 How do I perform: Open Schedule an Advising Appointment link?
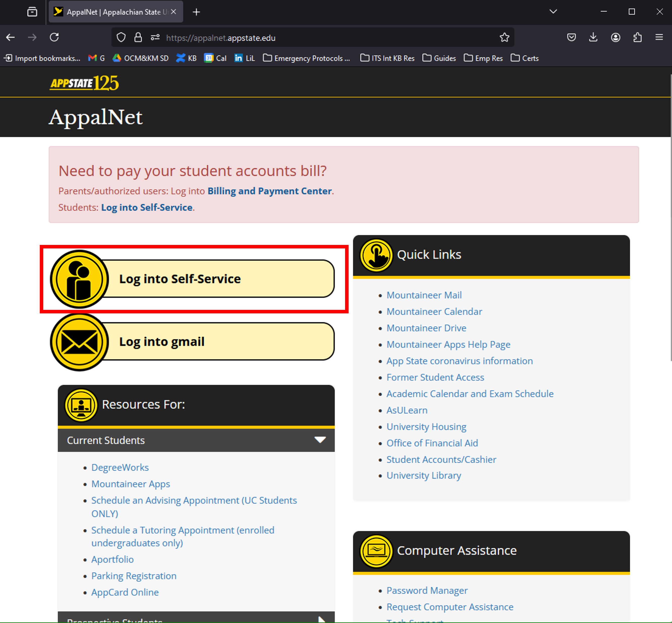tap(194, 507)
